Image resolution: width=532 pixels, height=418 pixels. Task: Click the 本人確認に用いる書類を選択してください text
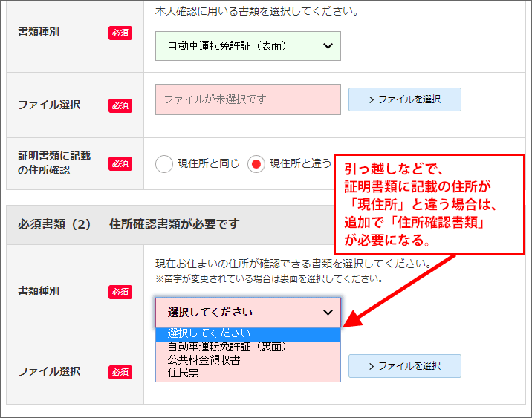click(x=257, y=12)
